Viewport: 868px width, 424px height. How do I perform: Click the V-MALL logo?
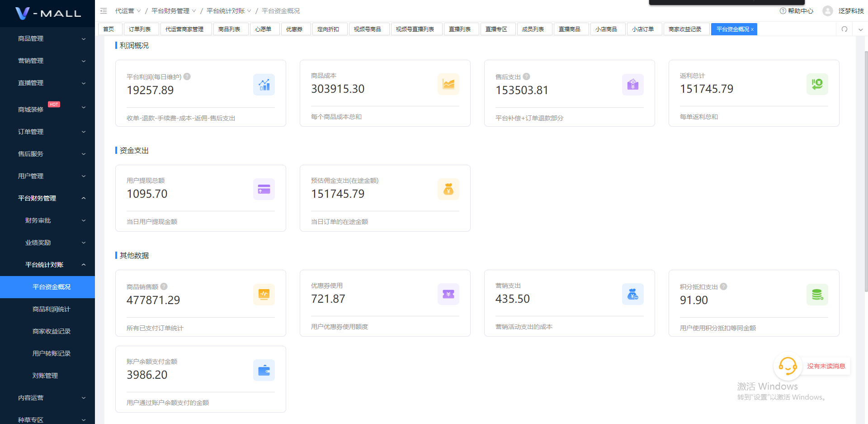(x=48, y=13)
